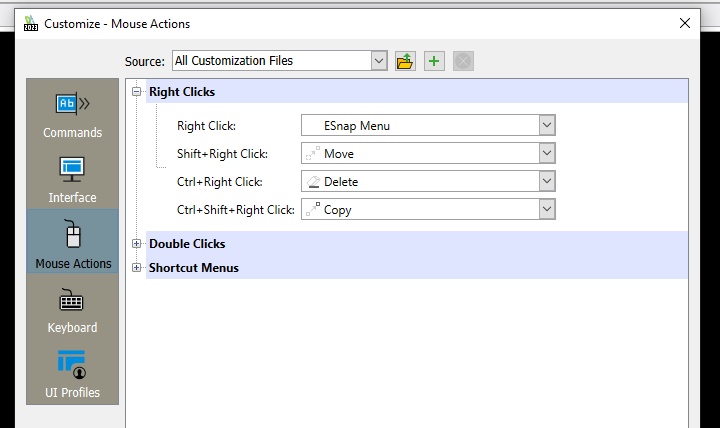Open the Ctrl+Shift+Right Click Copy dropdown
This screenshot has width=720, height=428.
pos(546,210)
